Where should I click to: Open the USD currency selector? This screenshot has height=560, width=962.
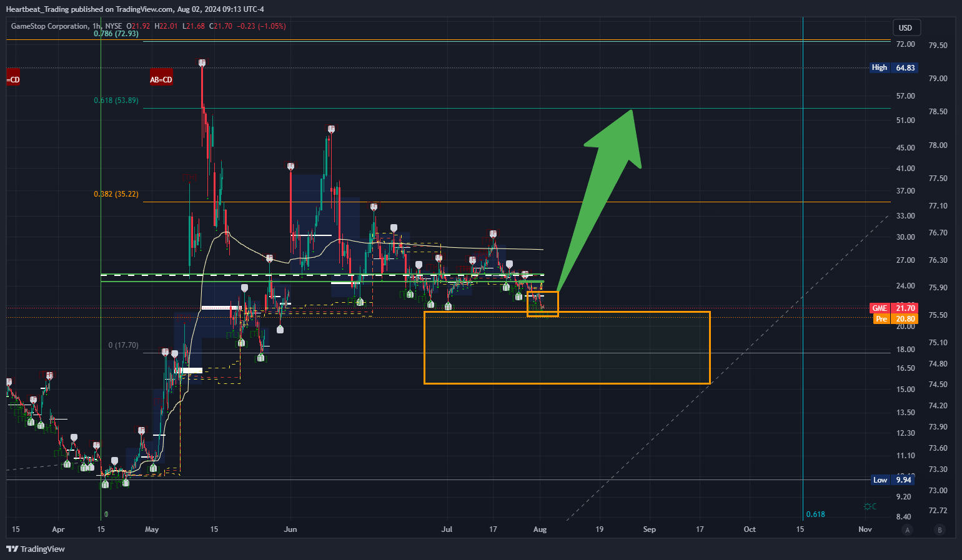pos(905,28)
